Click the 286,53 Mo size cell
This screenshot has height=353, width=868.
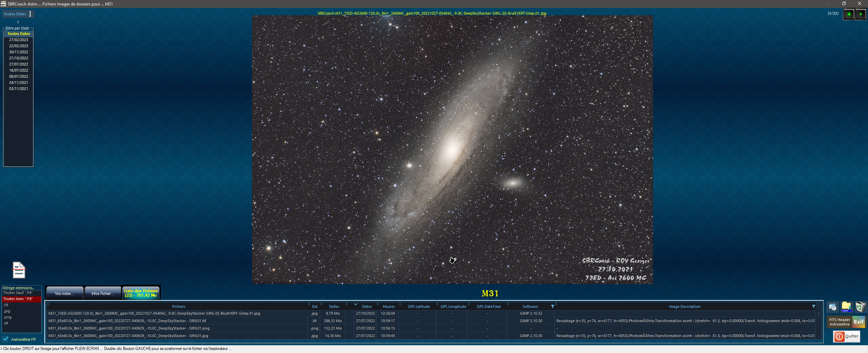[333, 321]
